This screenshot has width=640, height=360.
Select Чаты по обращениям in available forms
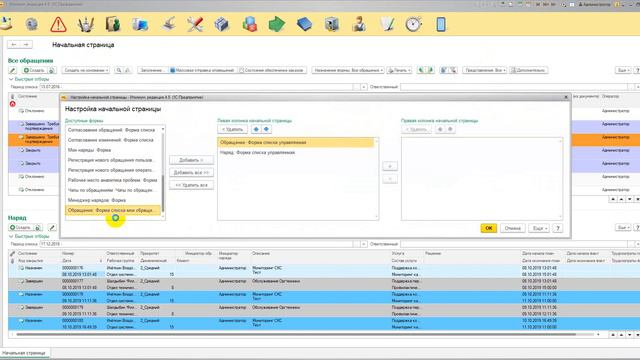coord(113,190)
